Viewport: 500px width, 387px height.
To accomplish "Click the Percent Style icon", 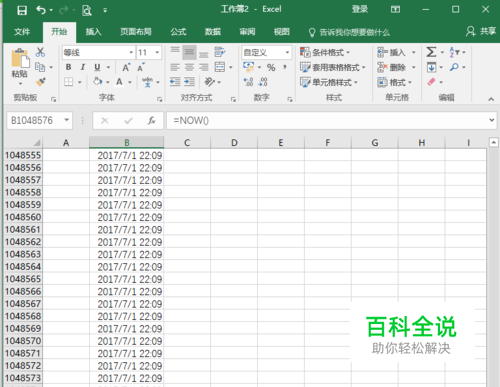I will (x=271, y=67).
